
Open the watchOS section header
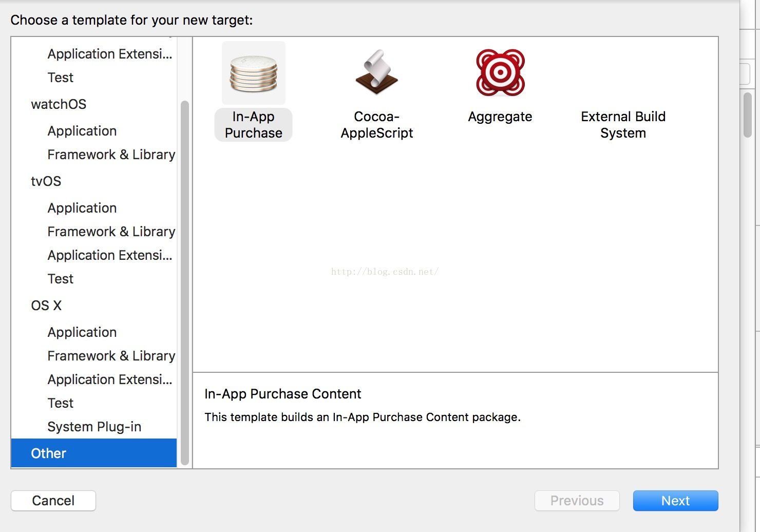click(x=59, y=104)
